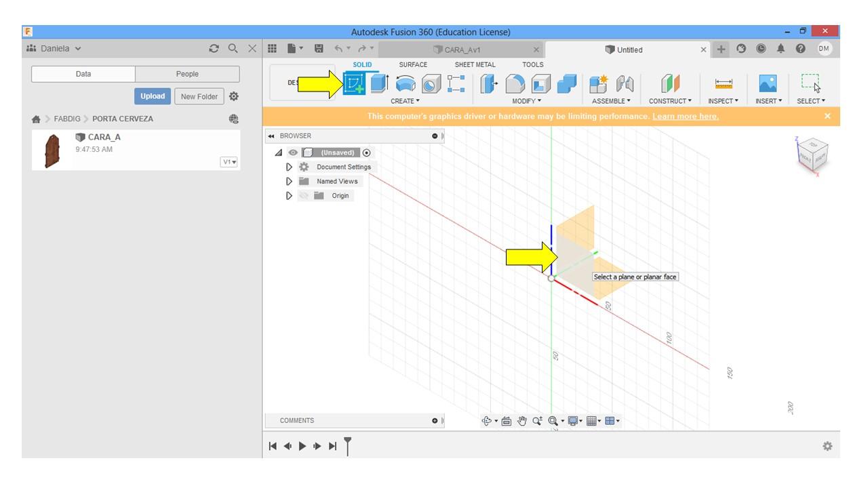Open the CONSTRUCT dropdown menu
The image size is (868, 488).
point(670,101)
